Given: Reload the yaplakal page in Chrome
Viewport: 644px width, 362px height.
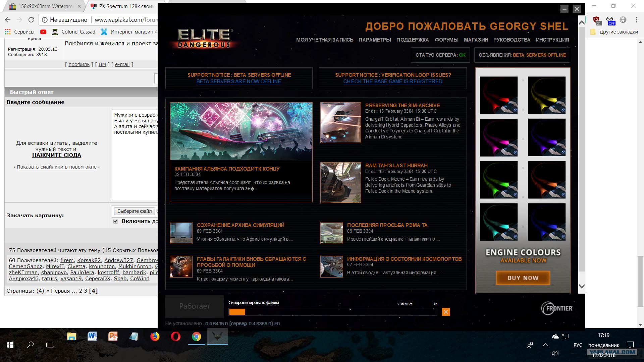Looking at the screenshot, I should (x=31, y=20).
